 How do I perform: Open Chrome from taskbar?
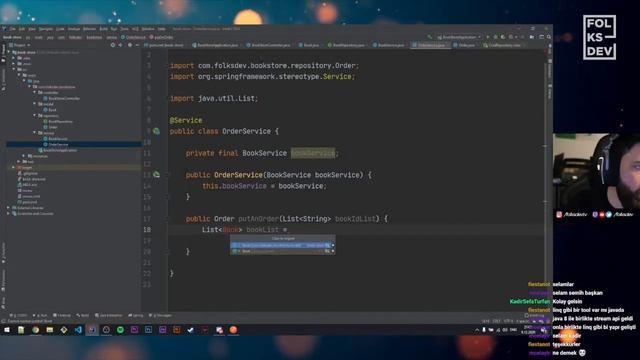click(36, 330)
